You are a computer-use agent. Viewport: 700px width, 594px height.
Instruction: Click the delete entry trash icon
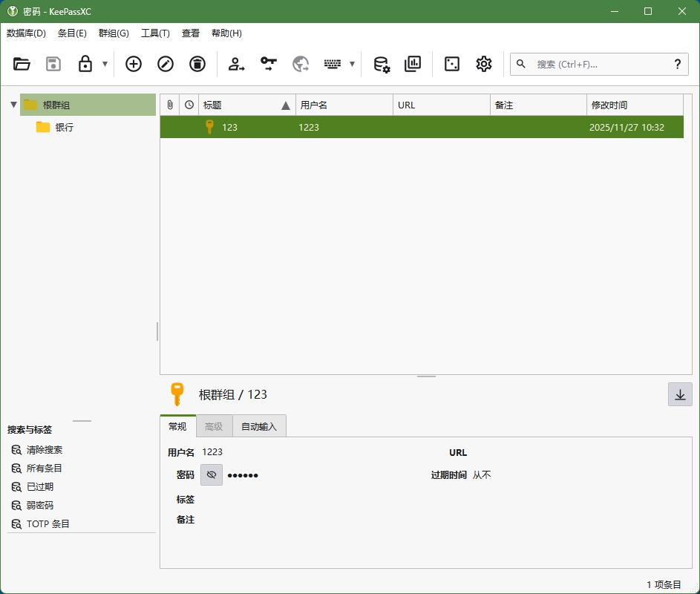point(197,64)
